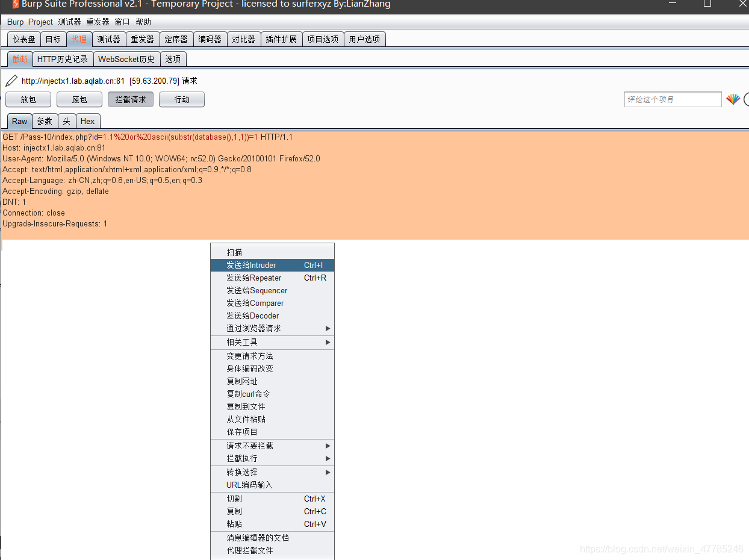Click the 废包 drop button

[x=79, y=99]
